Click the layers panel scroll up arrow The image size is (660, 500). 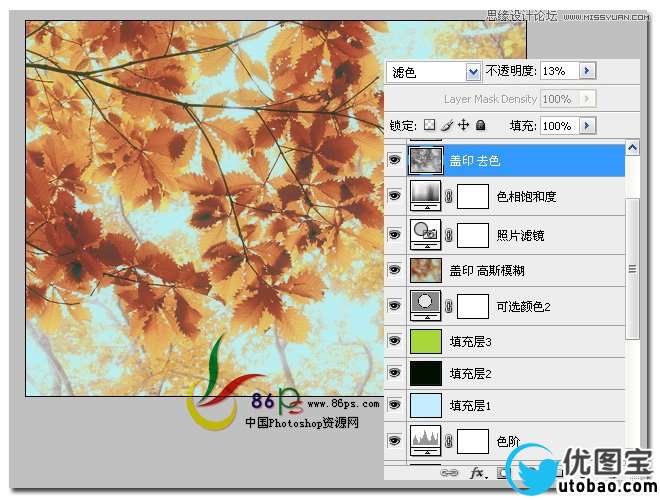pos(632,148)
